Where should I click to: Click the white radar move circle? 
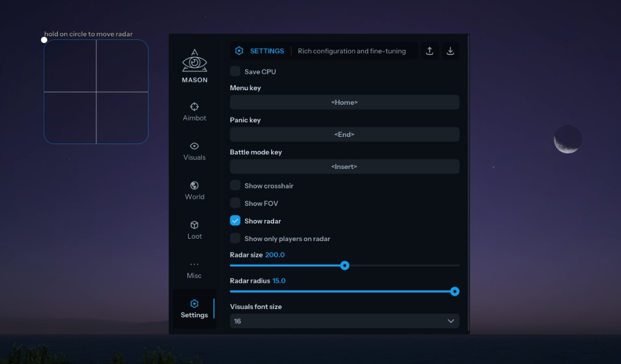coord(44,40)
